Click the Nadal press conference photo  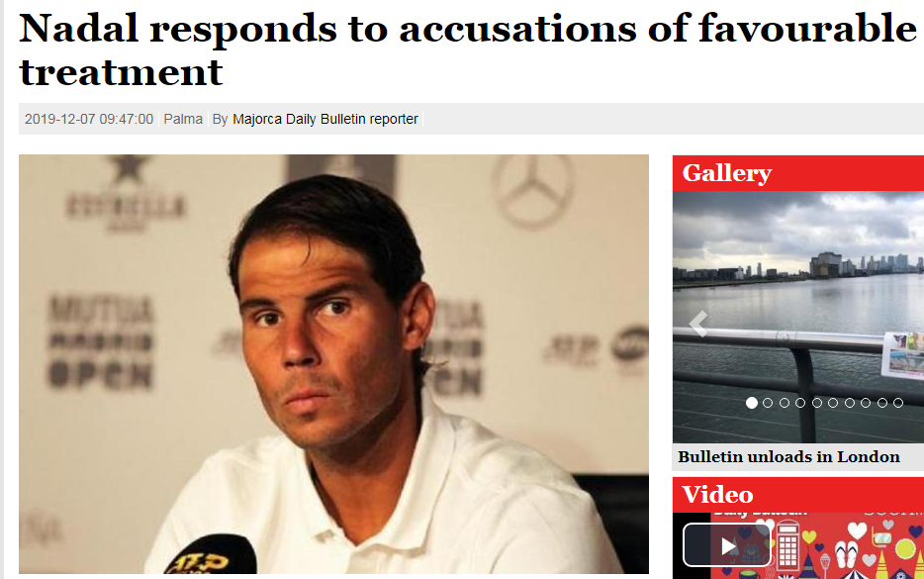click(x=333, y=364)
